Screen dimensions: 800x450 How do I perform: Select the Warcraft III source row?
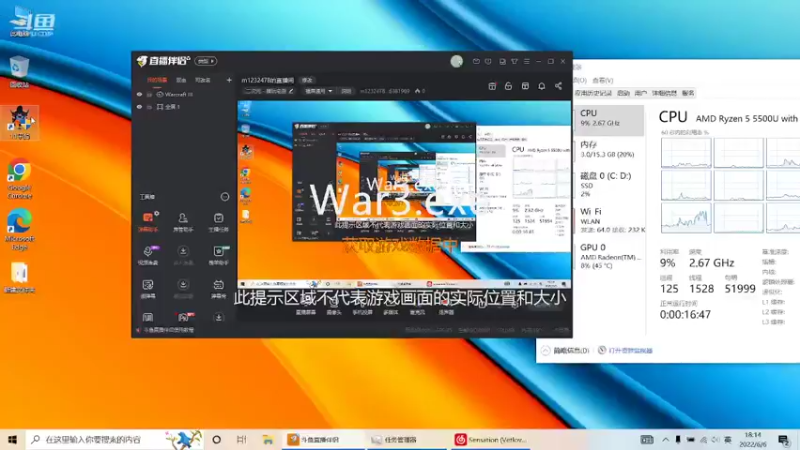pos(184,94)
